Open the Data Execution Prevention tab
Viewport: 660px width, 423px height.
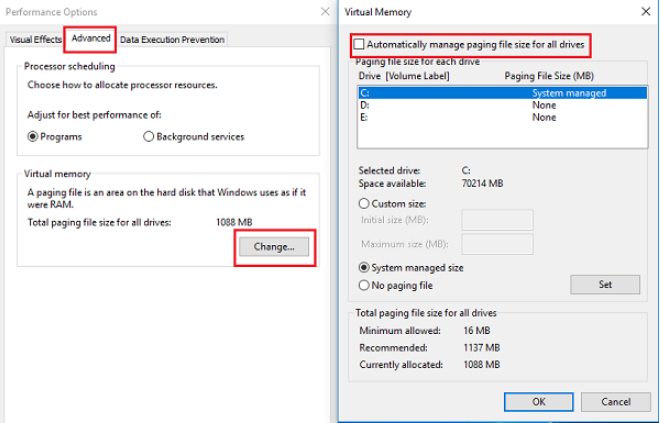[172, 39]
